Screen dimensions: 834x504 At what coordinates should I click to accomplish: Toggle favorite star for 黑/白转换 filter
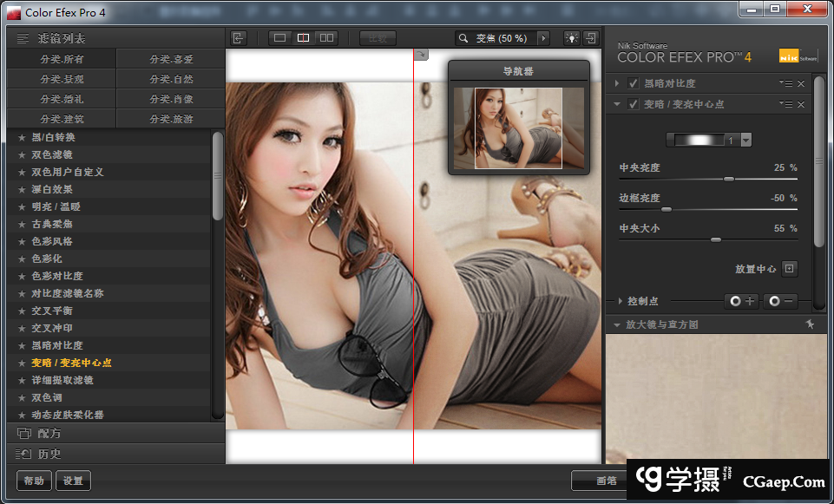22,137
